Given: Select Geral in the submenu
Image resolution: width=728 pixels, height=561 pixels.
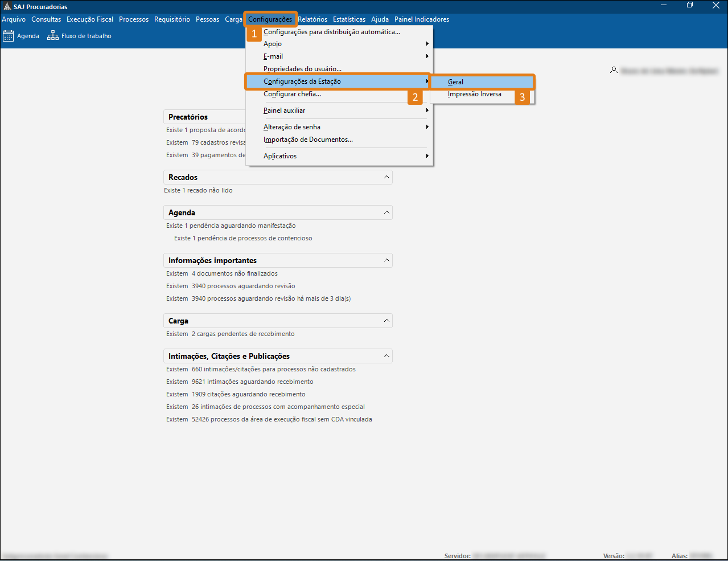Looking at the screenshot, I should [456, 82].
